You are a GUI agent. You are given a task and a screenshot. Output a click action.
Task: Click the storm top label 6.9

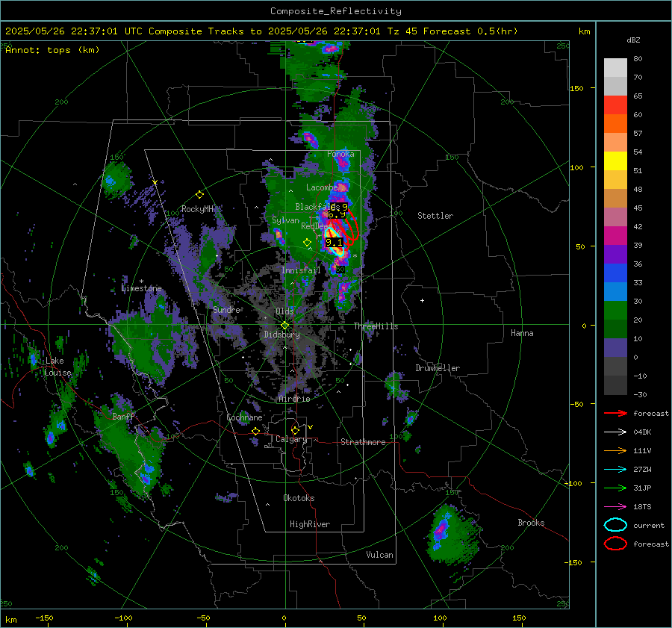pyautogui.click(x=337, y=213)
